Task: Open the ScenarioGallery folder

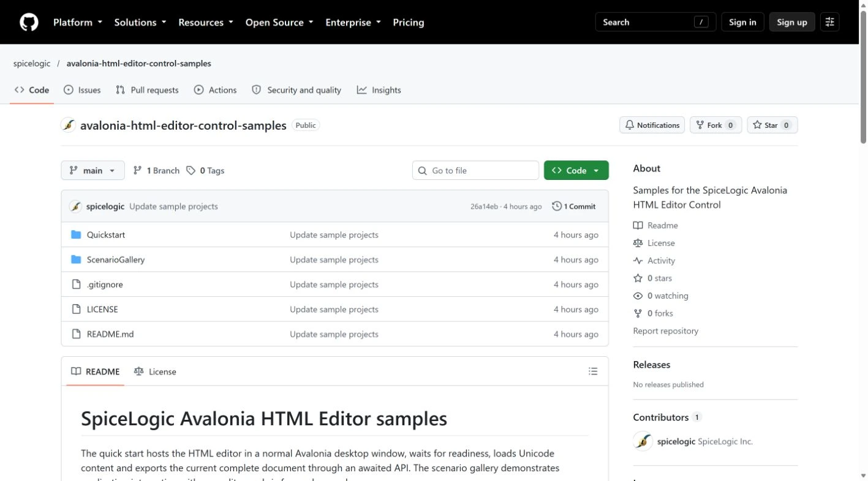Action: [x=116, y=259]
